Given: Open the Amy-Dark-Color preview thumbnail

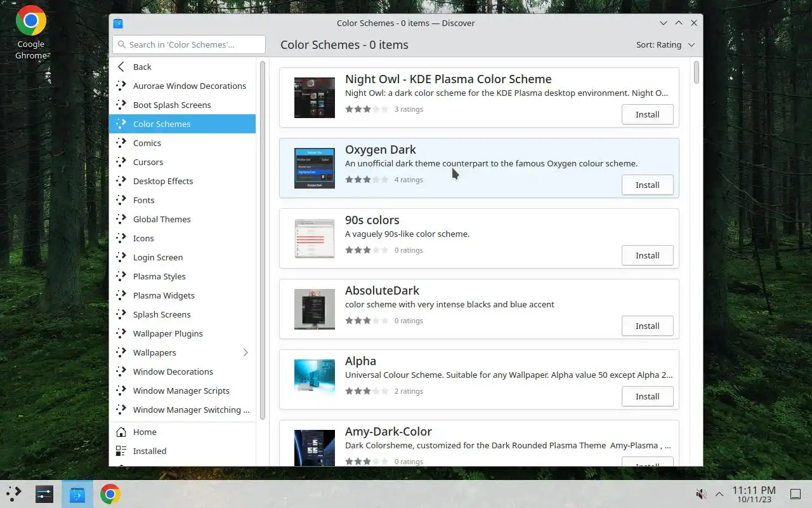Looking at the screenshot, I should tap(315, 448).
